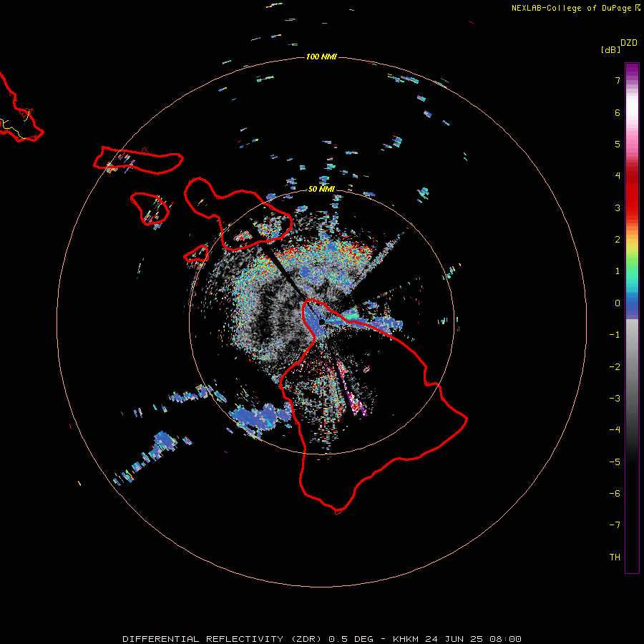Viewport: 644px width, 644px height.
Task: Click the 1 tick label on color scale
Action: pos(618,271)
